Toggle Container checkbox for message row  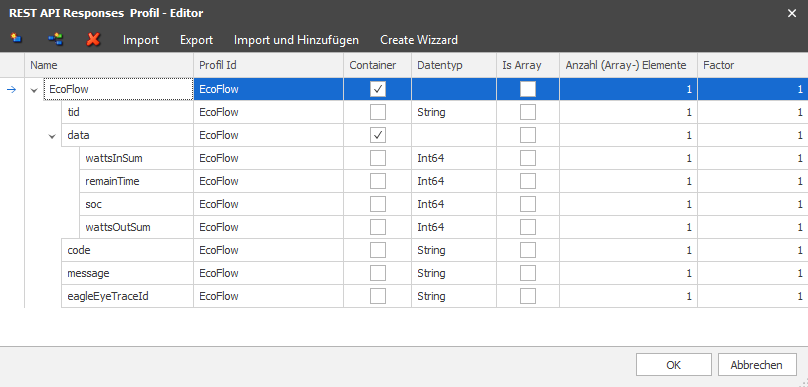[x=378, y=273]
